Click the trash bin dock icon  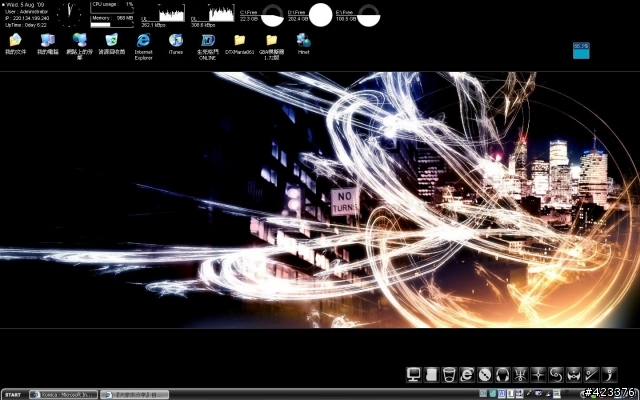(449, 374)
